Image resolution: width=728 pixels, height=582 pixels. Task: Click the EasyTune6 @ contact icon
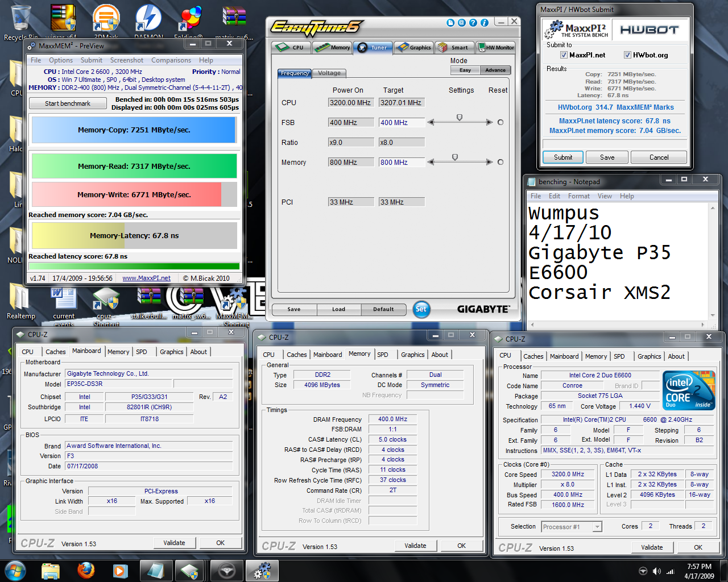(x=462, y=23)
